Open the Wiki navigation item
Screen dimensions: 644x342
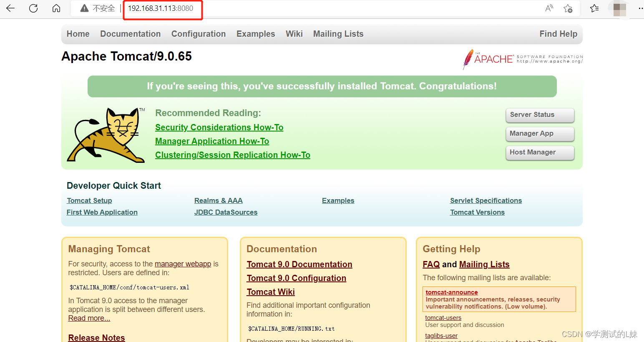(294, 34)
